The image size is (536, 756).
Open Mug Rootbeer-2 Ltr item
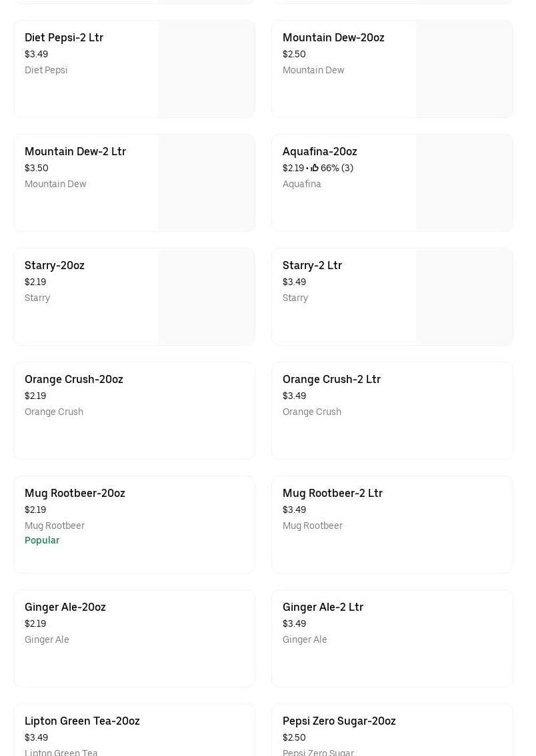click(333, 494)
